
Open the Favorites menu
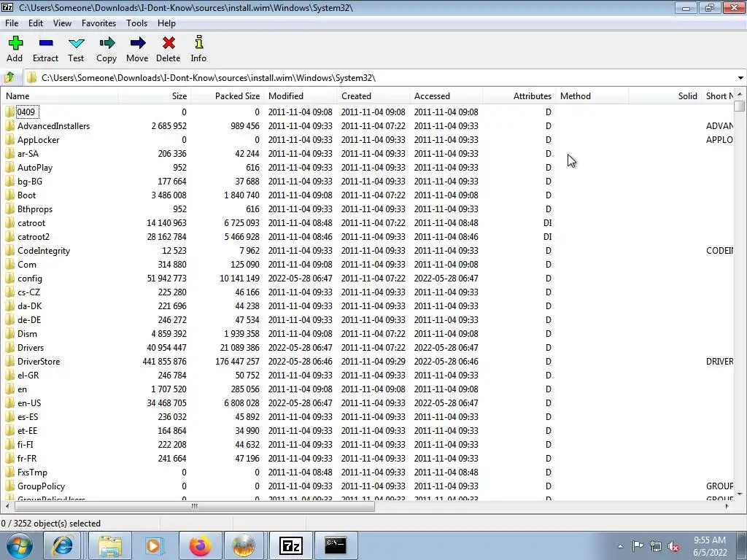tap(98, 23)
